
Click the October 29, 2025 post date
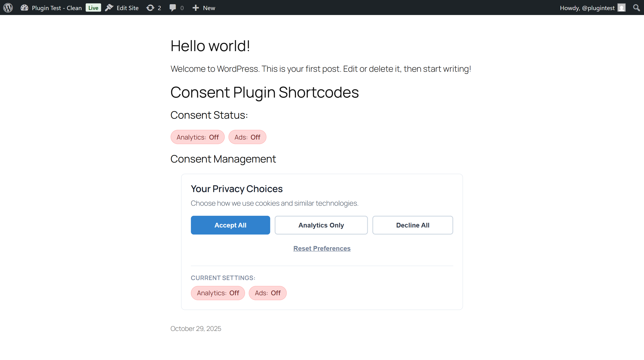coord(195,329)
